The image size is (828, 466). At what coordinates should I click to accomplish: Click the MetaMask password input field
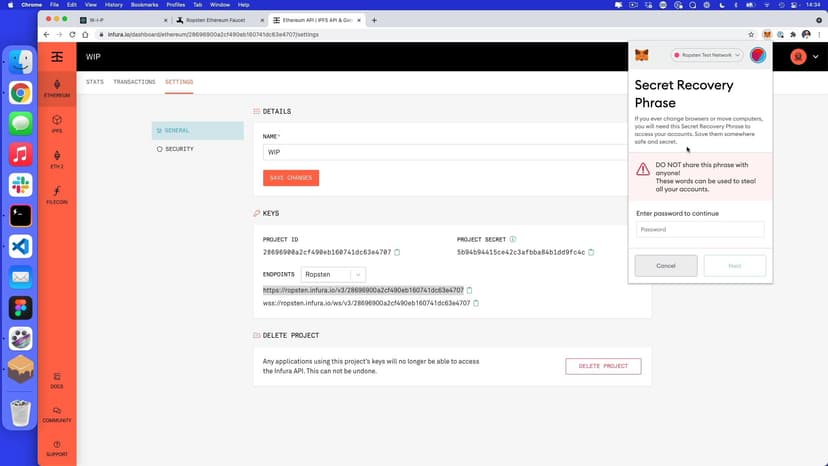pos(700,229)
